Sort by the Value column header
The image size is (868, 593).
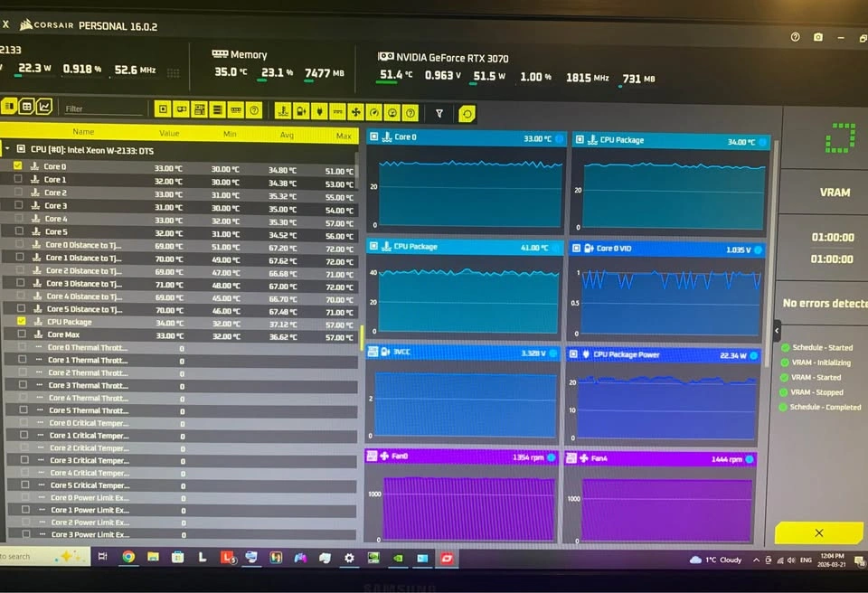coord(169,134)
